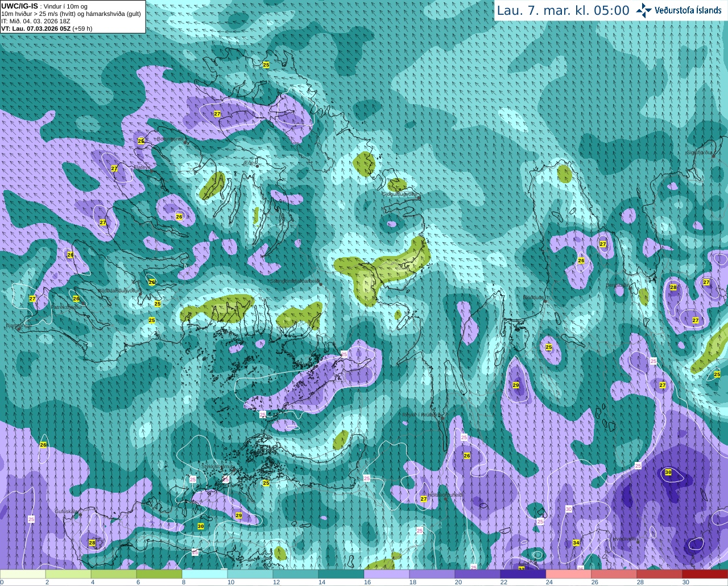Image resolution: width=728 pixels, height=586 pixels.
Task: Click the '10m hviður > 25 m/s' description line
Action: coord(71,14)
